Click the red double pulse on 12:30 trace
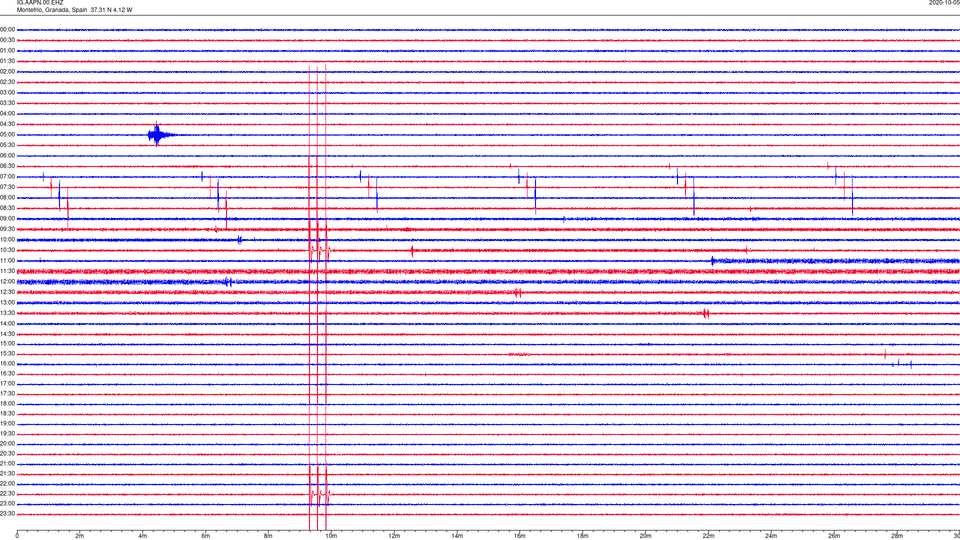960x540 pixels. [518, 293]
